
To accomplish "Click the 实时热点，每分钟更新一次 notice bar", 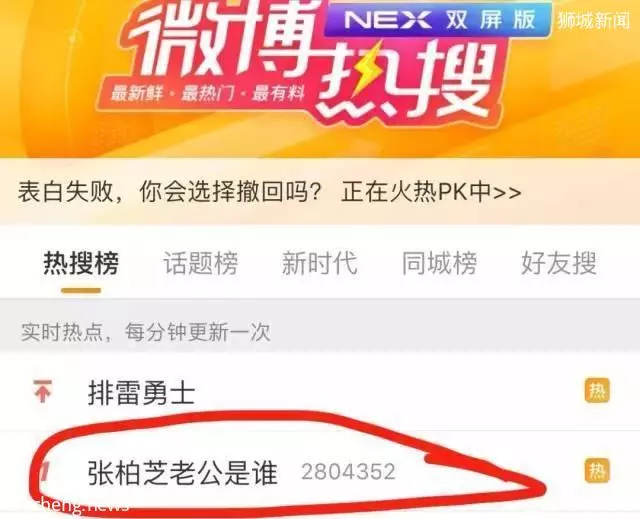I will point(320,333).
